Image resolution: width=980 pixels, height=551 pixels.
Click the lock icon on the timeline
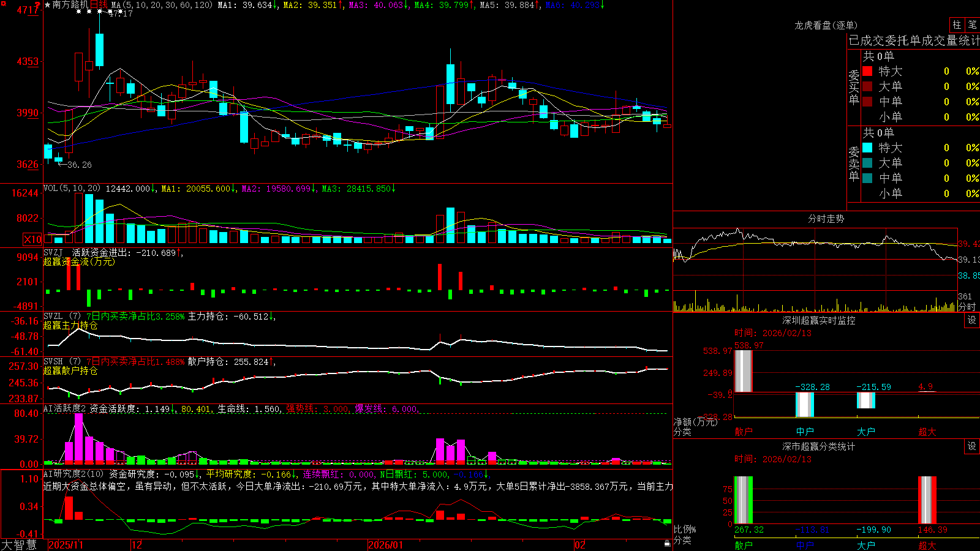click(667, 544)
